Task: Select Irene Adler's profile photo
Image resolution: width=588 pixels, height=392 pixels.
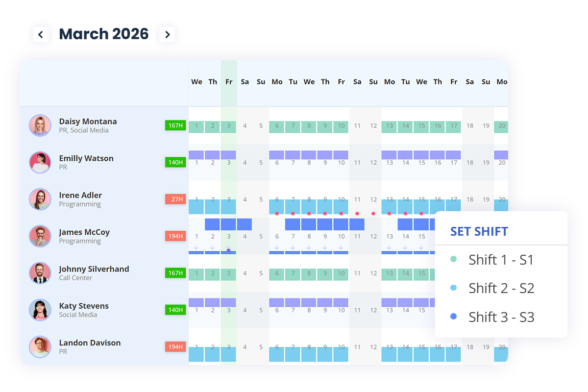Action: pyautogui.click(x=40, y=199)
